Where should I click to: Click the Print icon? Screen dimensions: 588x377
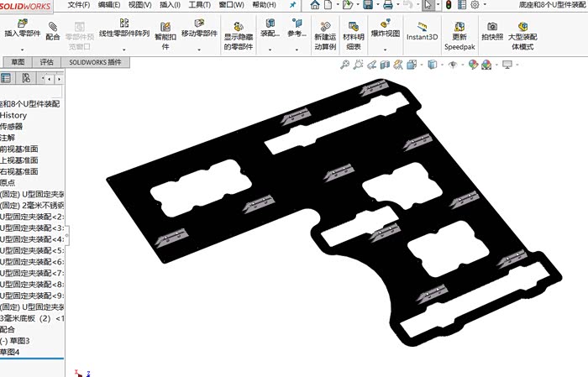point(388,4)
